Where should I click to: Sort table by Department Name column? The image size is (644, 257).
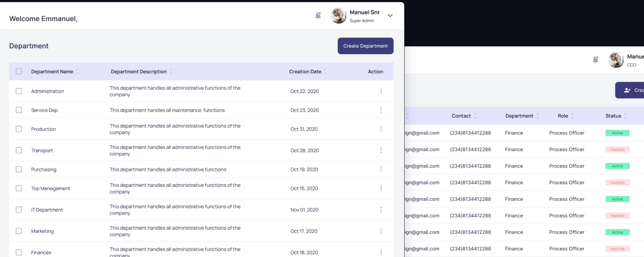pos(77,72)
